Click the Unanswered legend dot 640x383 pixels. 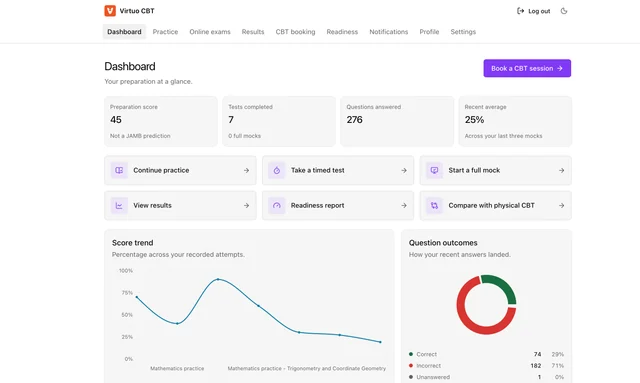(x=411, y=377)
